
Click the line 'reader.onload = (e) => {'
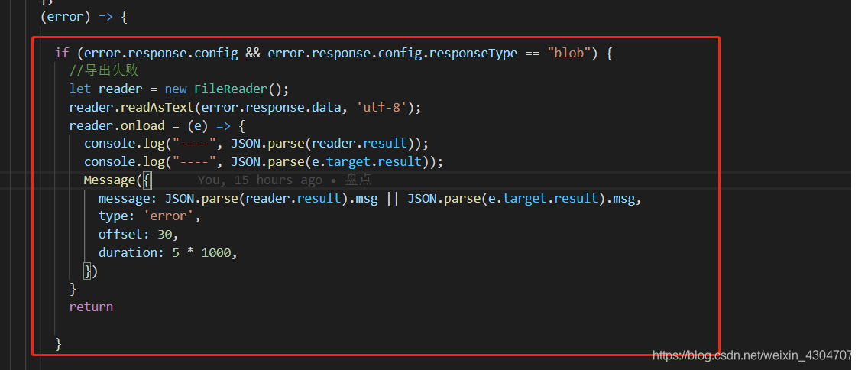click(157, 125)
